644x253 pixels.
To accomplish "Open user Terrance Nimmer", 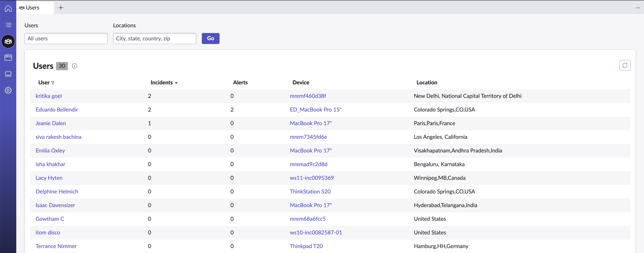I will 56,246.
